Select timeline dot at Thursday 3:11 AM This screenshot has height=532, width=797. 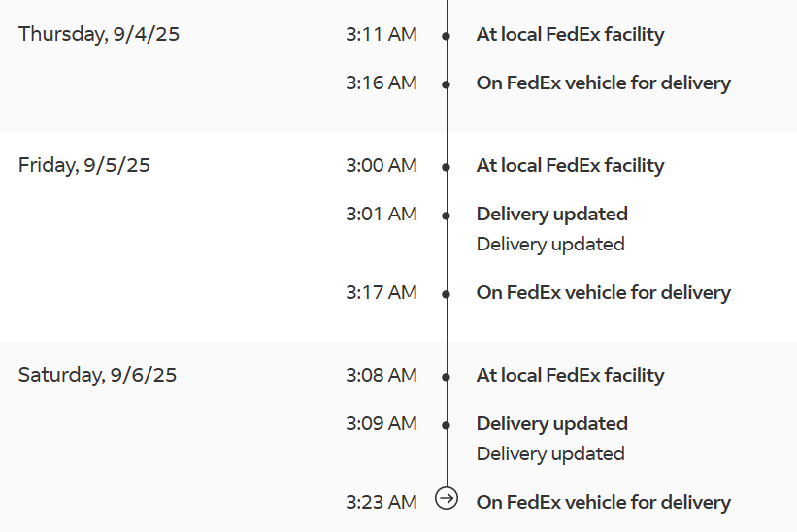coord(446,36)
